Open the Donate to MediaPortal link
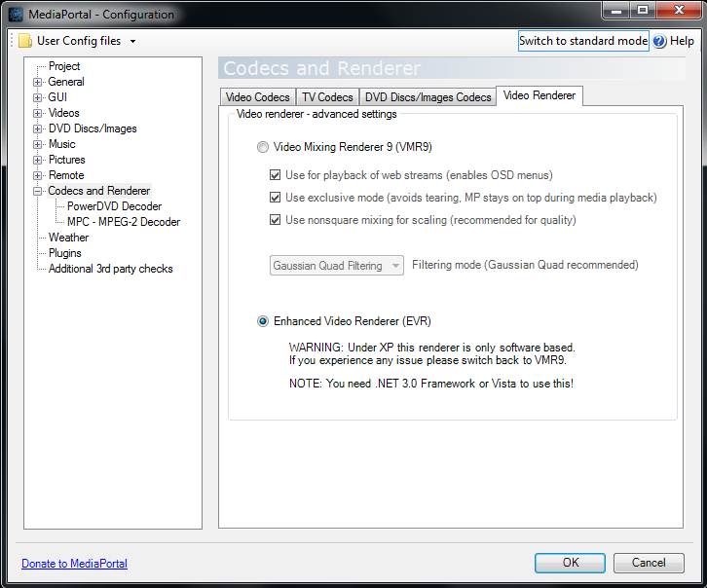 (74, 564)
